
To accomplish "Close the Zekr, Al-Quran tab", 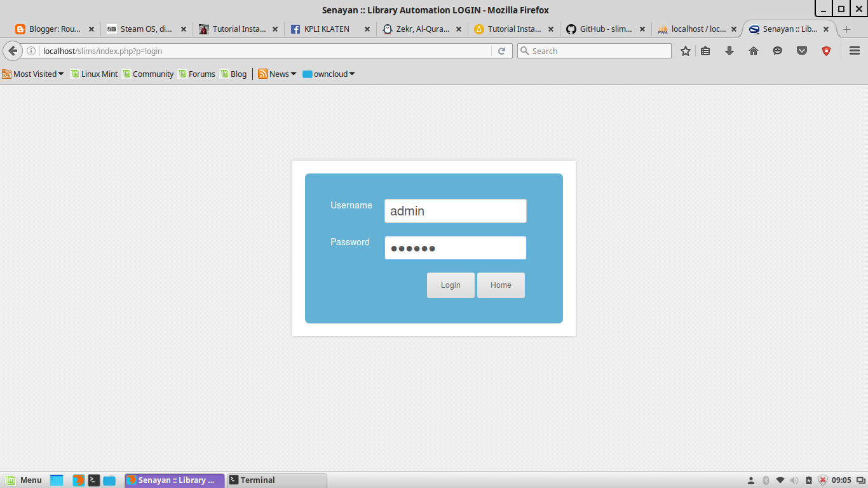I will click(459, 29).
